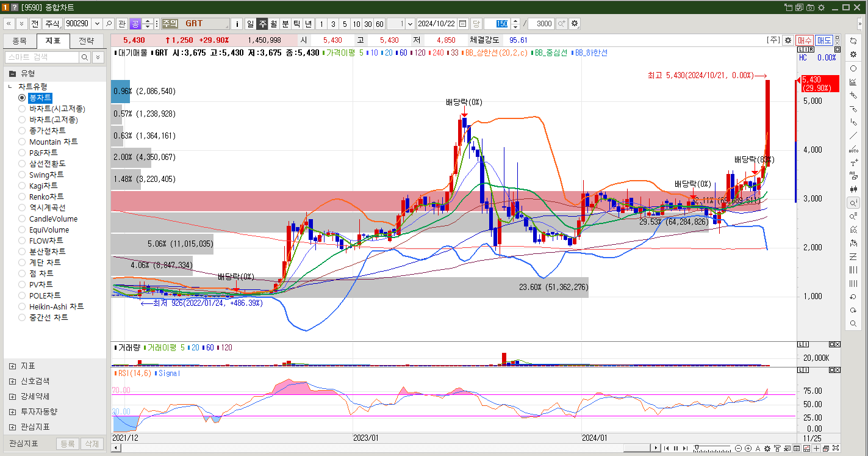Open the dropdown next to smart search box
868x456 pixels.
98,57
